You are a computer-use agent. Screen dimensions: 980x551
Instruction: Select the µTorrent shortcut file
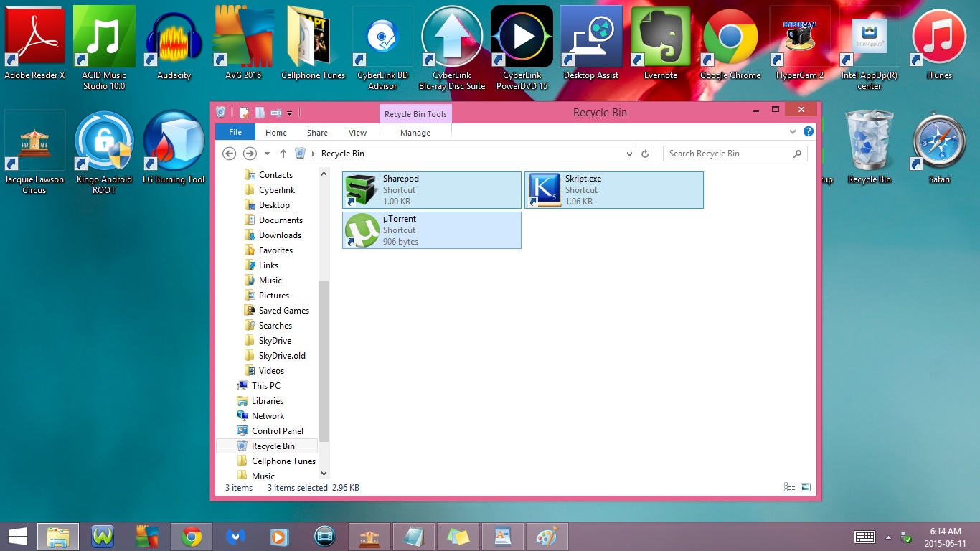[x=432, y=230]
